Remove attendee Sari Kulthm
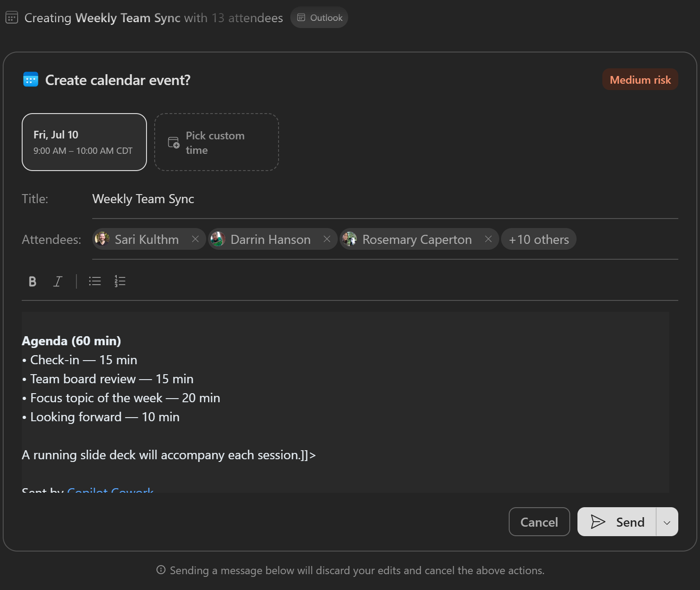Screen dimensions: 700x590 195,239
